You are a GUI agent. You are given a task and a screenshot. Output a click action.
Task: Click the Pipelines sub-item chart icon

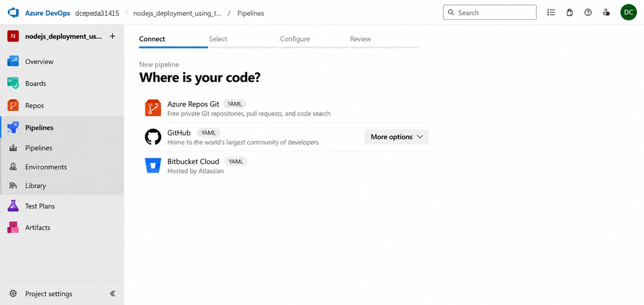pos(13,148)
